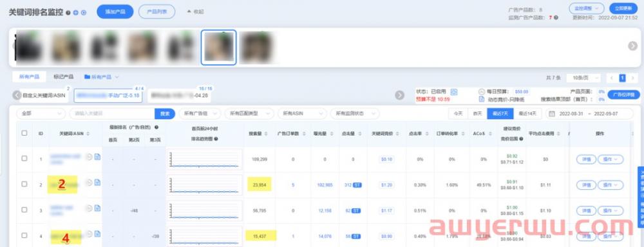Open the 监控调整 dropdown button
Viewport: 644px width, 247px height.
pos(586,8)
